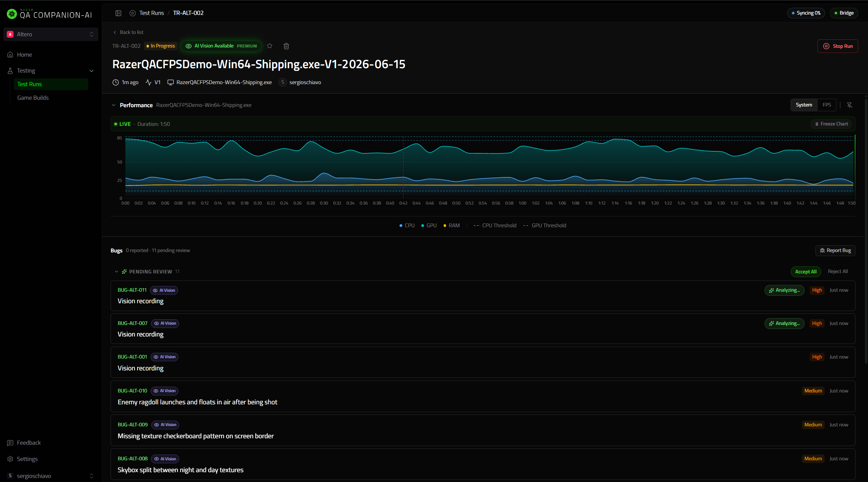Click the sergioschiavo avatar in run header
The height and width of the screenshot is (482, 868).
283,82
